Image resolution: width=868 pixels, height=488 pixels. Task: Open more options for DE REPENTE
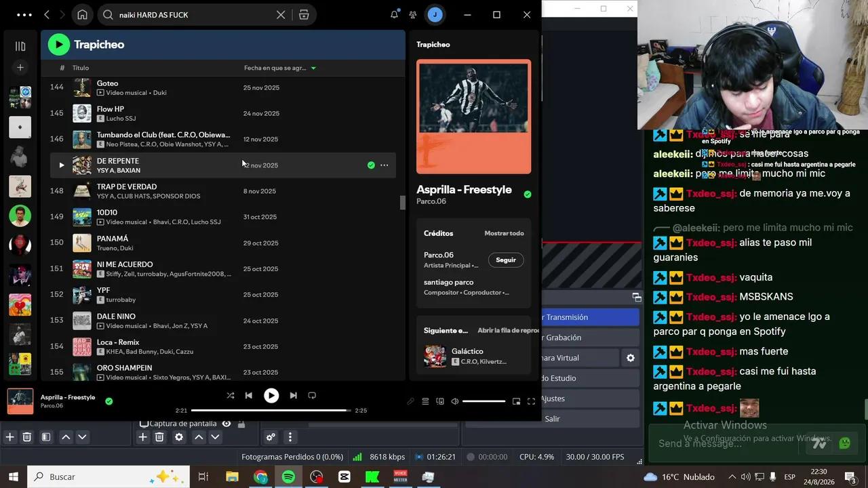384,165
